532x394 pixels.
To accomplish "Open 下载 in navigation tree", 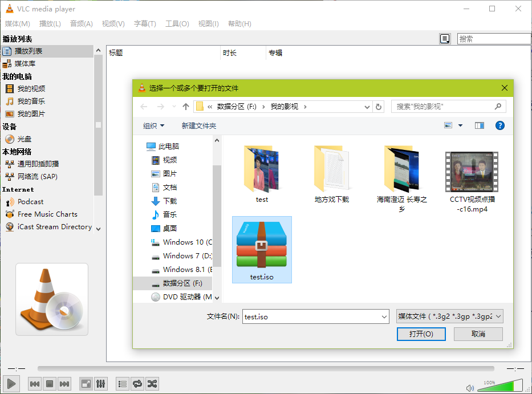I will pyautogui.click(x=164, y=201).
